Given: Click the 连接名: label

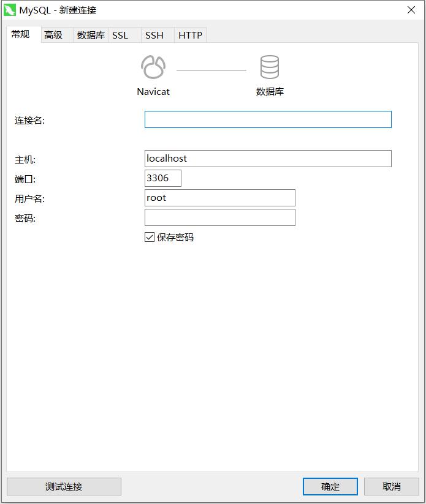Looking at the screenshot, I should tap(29, 121).
